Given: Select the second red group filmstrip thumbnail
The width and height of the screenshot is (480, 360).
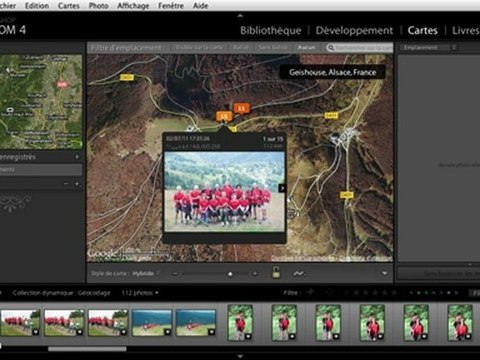Looking at the screenshot, I should pos(64,322).
